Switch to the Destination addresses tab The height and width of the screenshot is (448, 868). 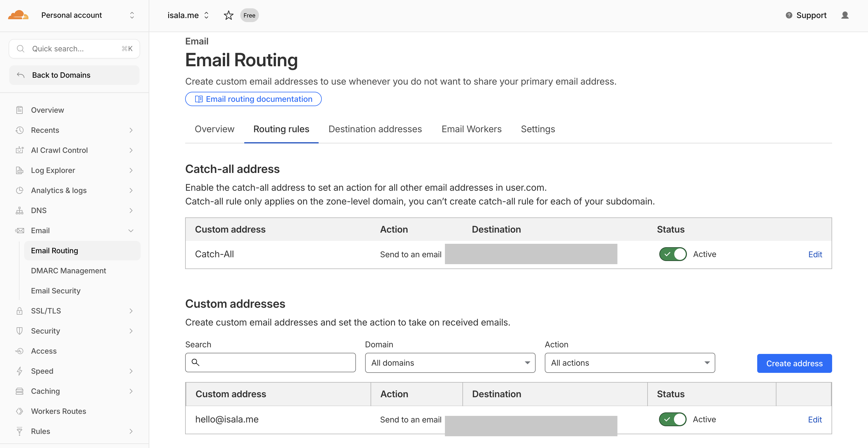tap(375, 129)
